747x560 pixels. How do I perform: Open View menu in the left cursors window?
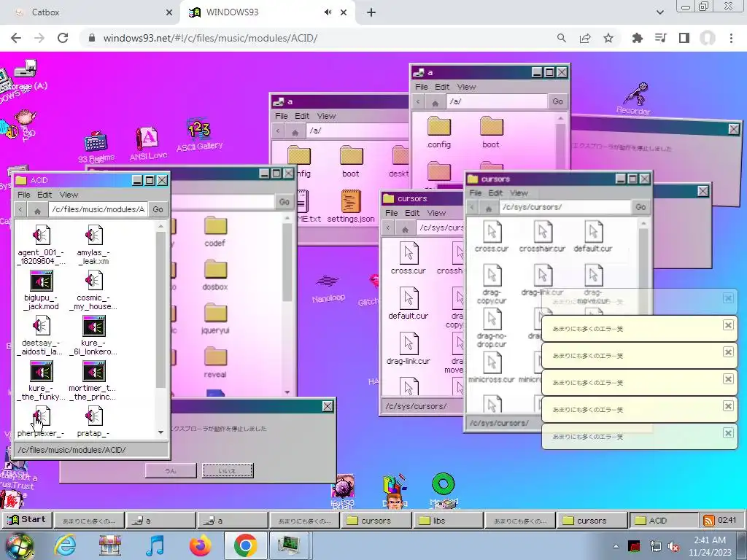pos(436,213)
